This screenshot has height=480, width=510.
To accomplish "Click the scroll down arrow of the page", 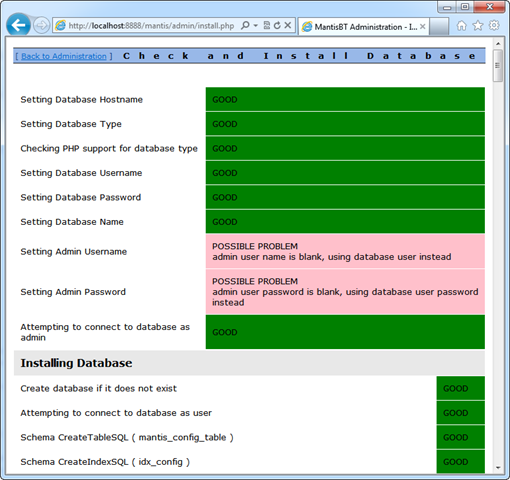I will tap(498, 468).
